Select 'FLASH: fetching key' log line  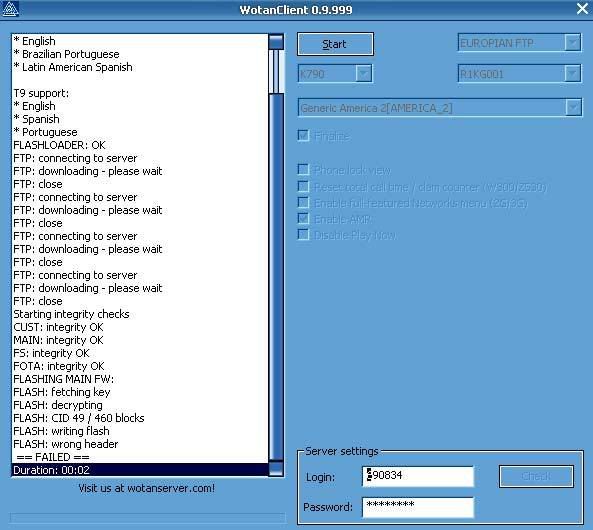[140, 392]
